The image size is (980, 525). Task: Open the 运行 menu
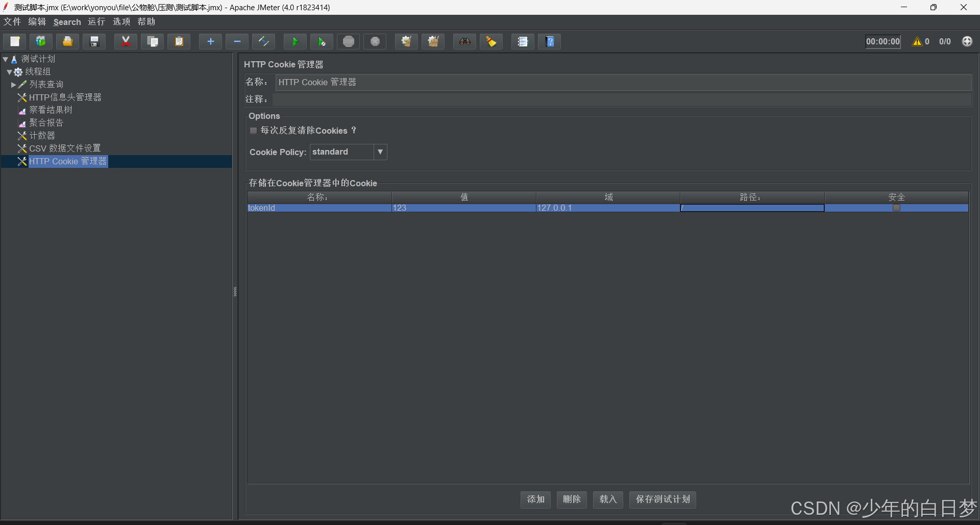[96, 21]
